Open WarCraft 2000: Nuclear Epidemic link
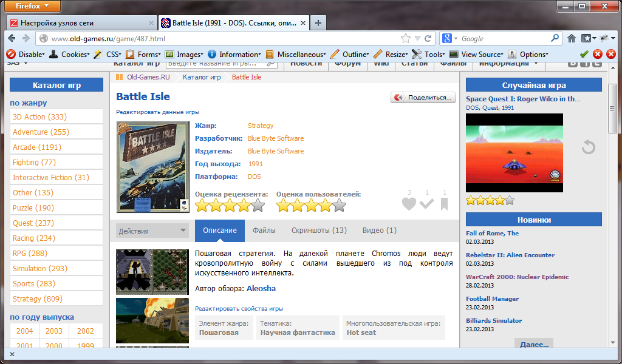Image resolution: width=622 pixels, height=364 pixels. tap(518, 277)
